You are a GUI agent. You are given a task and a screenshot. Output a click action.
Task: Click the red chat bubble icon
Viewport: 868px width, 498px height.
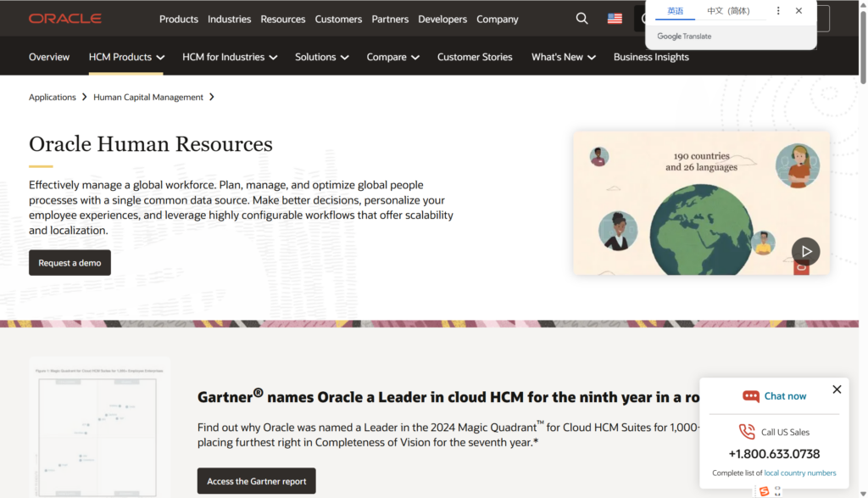[x=750, y=396]
